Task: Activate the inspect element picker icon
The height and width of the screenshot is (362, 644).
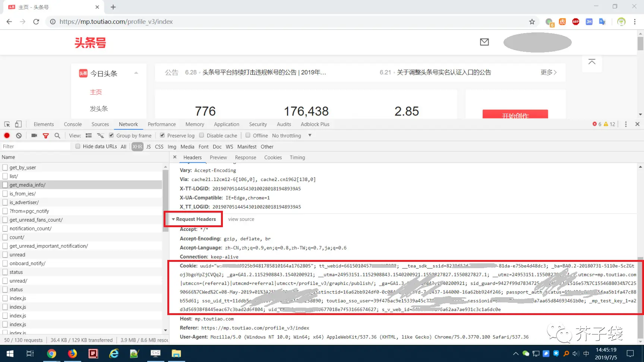Action: pyautogui.click(x=7, y=124)
